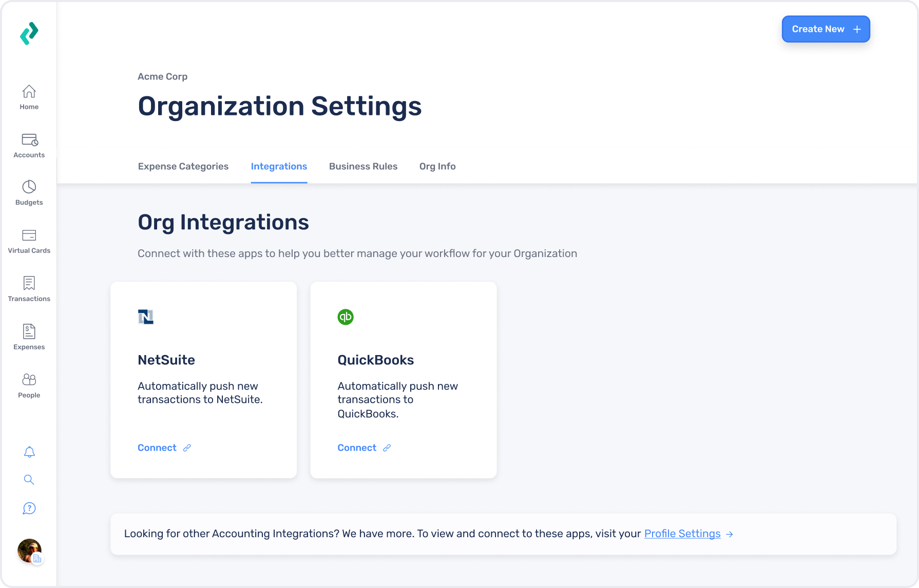Select the Org Info tab
919x588 pixels.
[437, 166]
